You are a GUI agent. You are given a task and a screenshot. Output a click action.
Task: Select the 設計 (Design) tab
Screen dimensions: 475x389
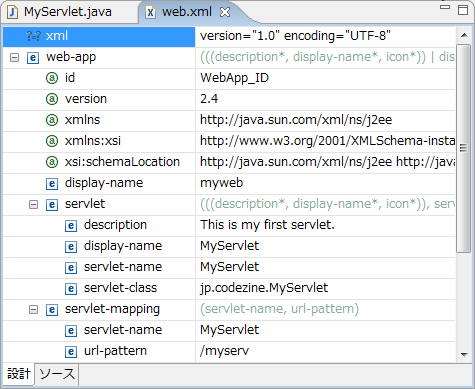(19, 374)
